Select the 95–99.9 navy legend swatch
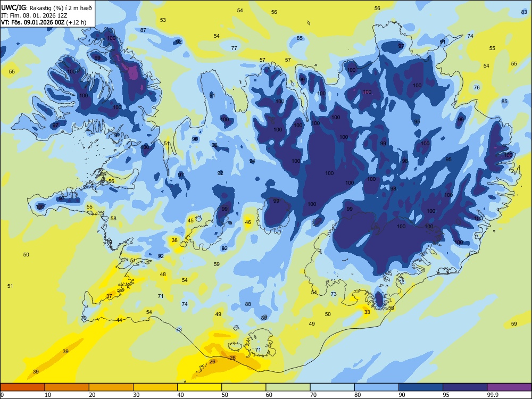 tap(465, 387)
